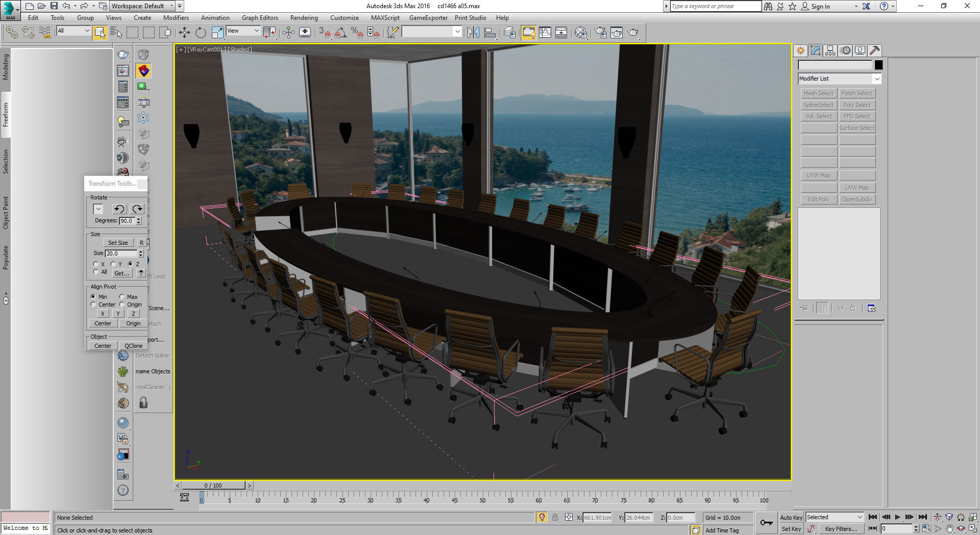Choose the Origin align pivot radio button

(x=122, y=304)
